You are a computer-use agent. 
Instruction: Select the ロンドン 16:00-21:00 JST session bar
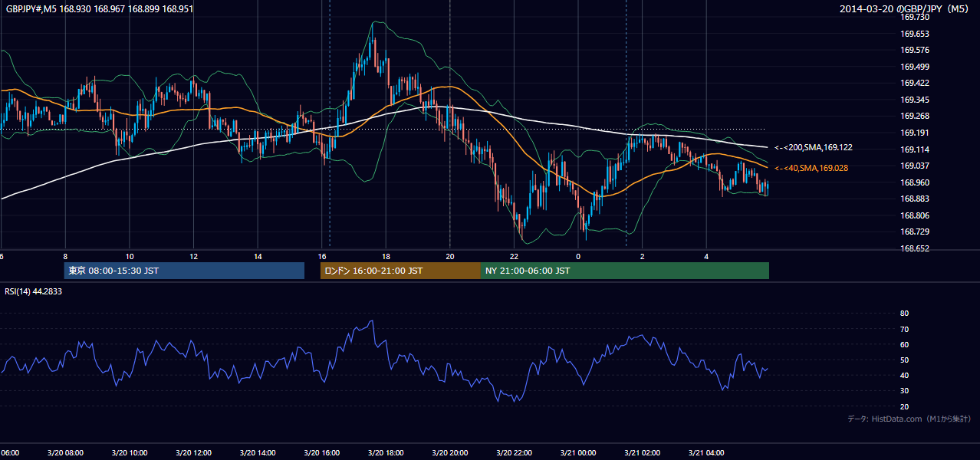[400, 271]
